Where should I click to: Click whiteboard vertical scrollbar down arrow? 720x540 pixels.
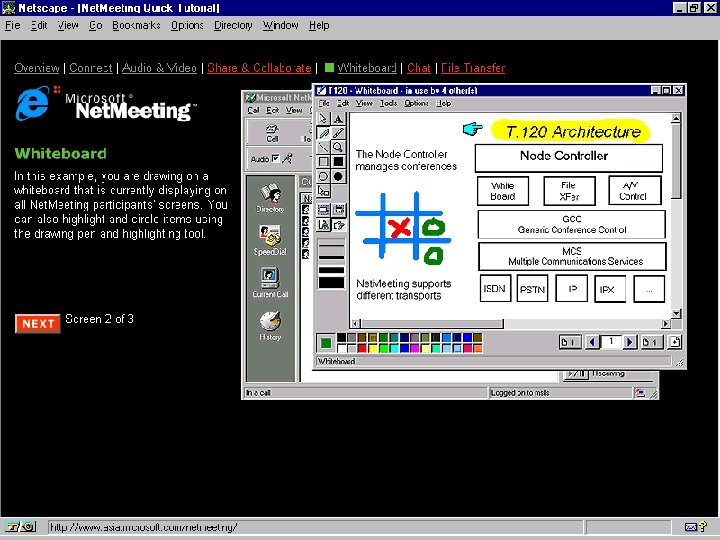tap(675, 314)
